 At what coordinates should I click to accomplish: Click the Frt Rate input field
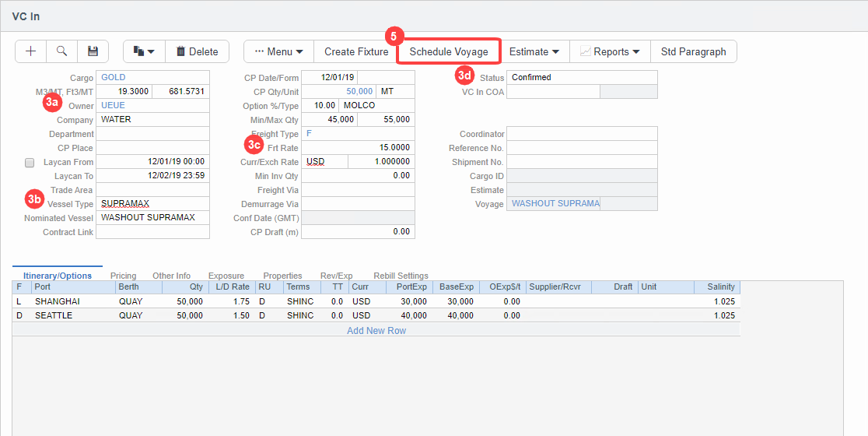[358, 148]
